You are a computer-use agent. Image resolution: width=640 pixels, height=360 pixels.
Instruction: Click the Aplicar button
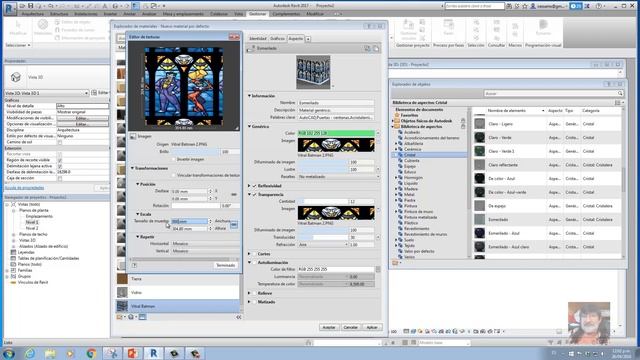372,327
